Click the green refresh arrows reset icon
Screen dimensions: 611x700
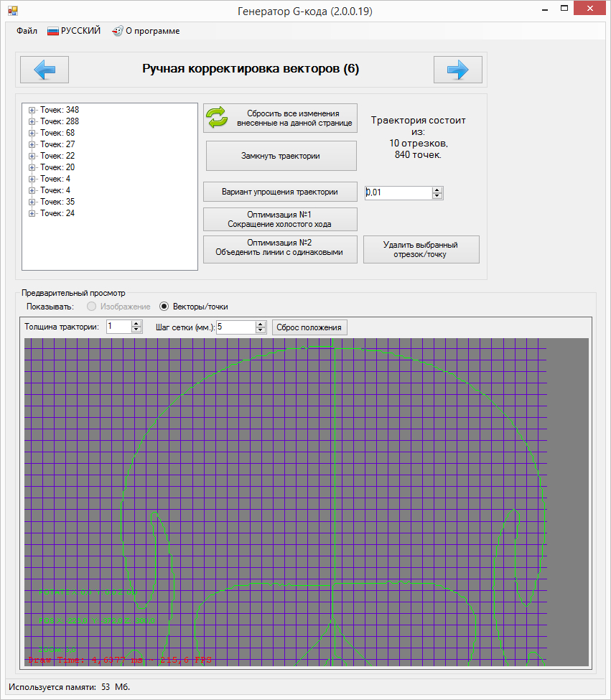217,118
